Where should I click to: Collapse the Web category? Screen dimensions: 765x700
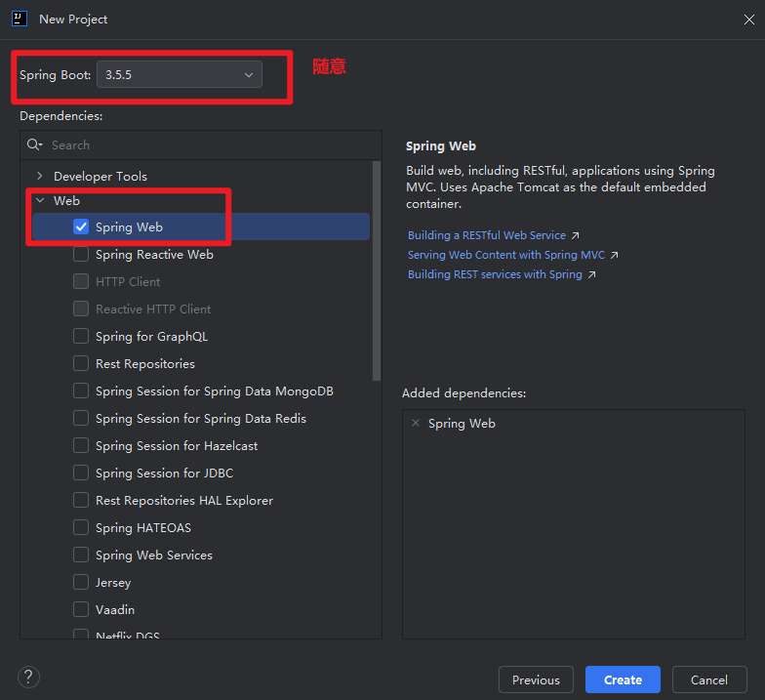pos(40,200)
